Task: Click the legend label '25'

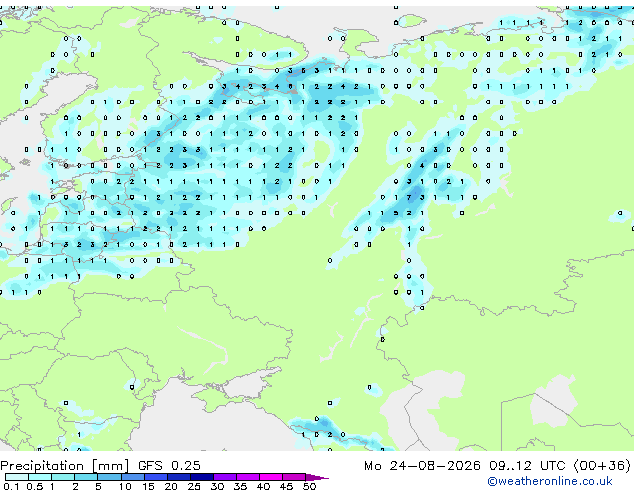Action: coord(194,486)
